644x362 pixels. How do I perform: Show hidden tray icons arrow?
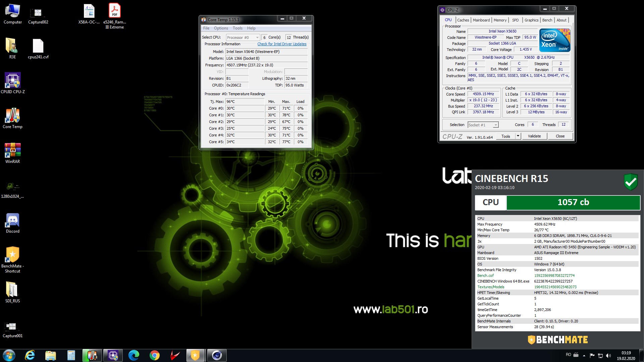click(x=584, y=355)
